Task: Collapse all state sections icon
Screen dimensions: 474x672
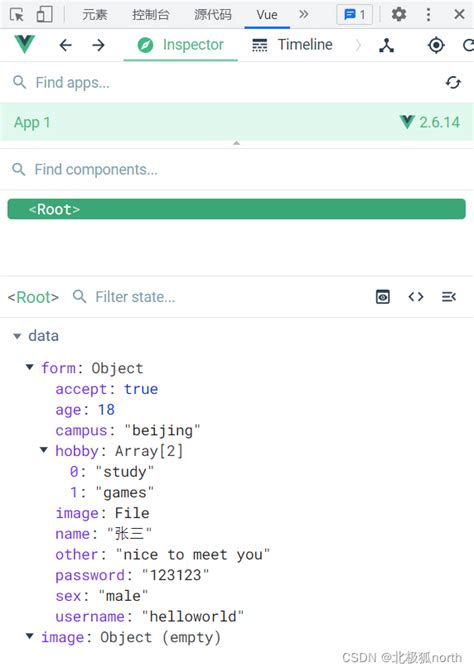Action: click(x=449, y=297)
